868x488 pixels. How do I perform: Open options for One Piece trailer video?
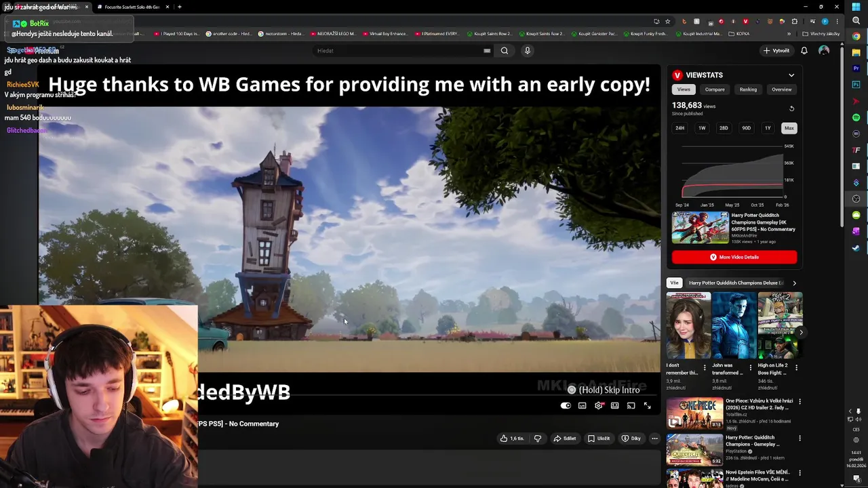(x=800, y=401)
